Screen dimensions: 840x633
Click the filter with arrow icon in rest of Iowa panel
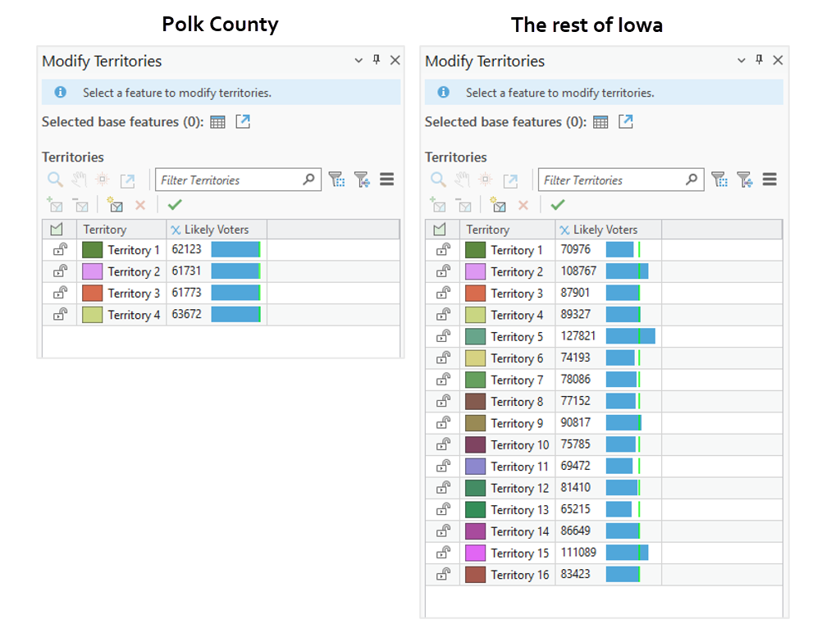tap(745, 180)
